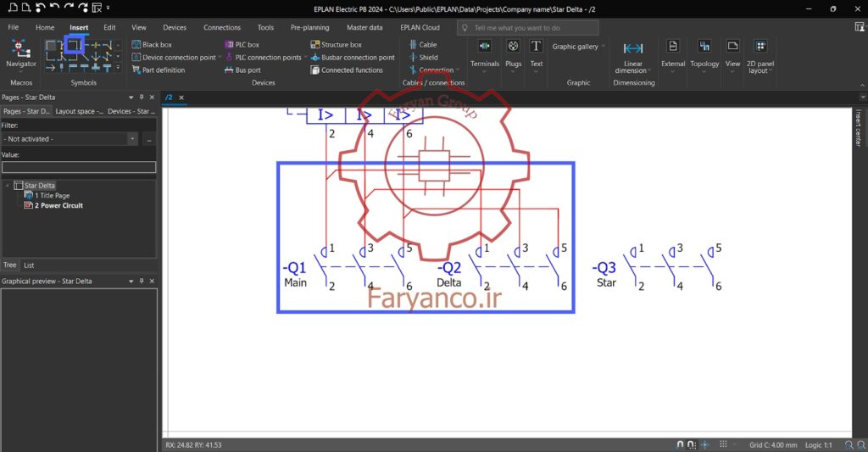
Task: Open the Master data ribbon tab
Action: [364, 27]
